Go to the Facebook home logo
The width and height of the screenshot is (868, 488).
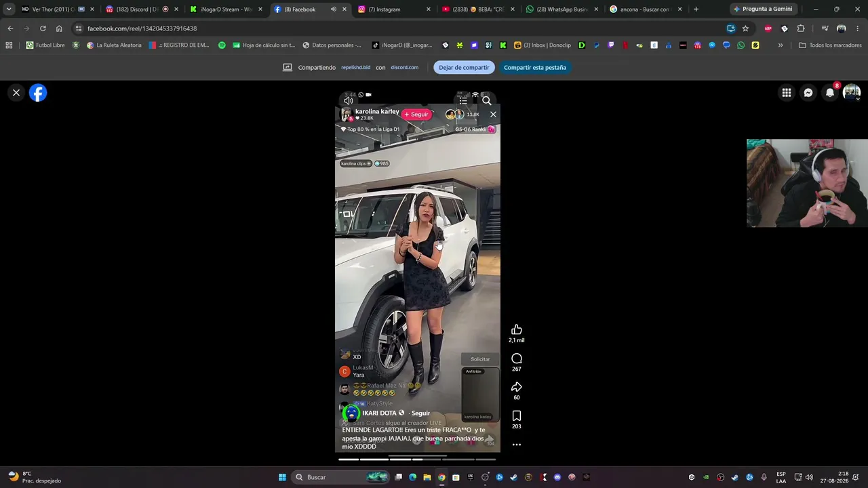pyautogui.click(x=38, y=93)
